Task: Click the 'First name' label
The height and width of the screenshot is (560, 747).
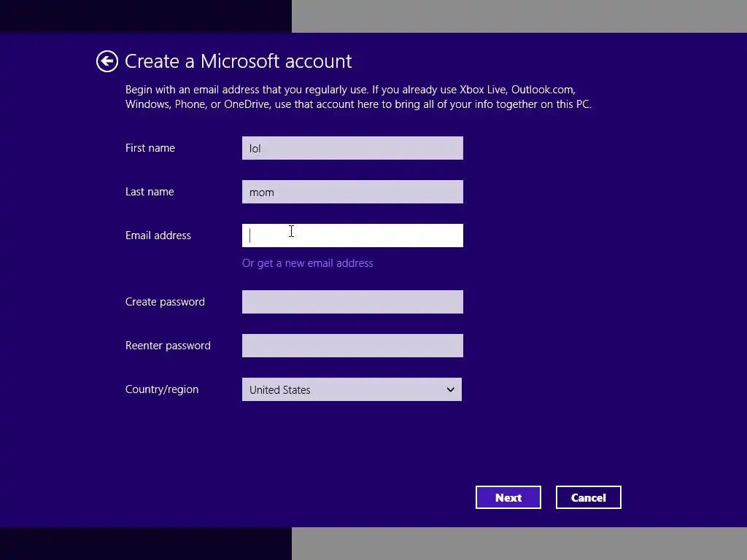Action: [x=150, y=148]
